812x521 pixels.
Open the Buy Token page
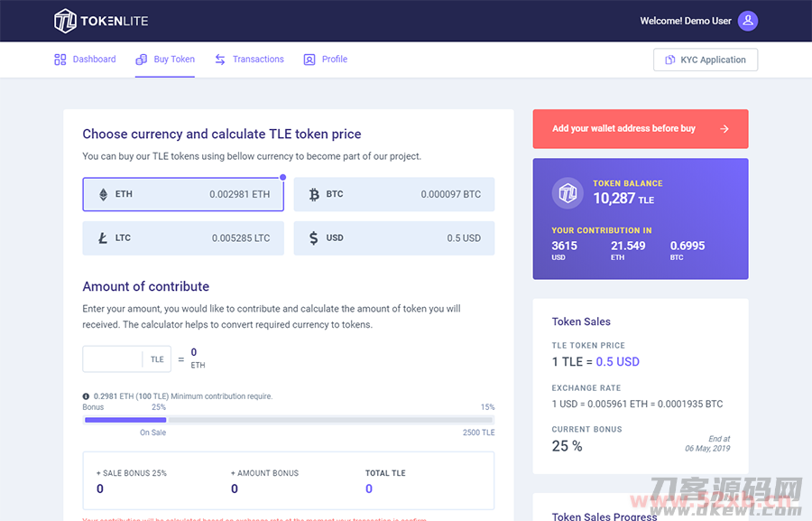click(x=164, y=60)
